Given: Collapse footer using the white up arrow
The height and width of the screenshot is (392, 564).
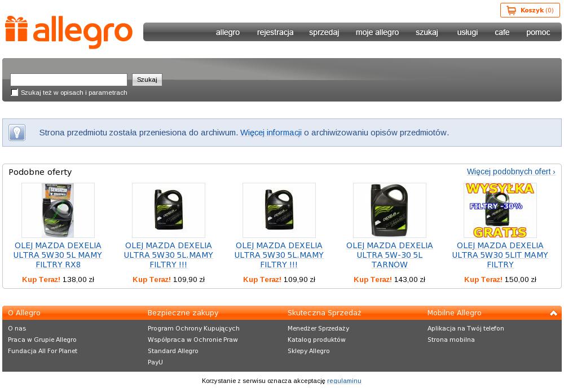Looking at the screenshot, I should (x=554, y=313).
